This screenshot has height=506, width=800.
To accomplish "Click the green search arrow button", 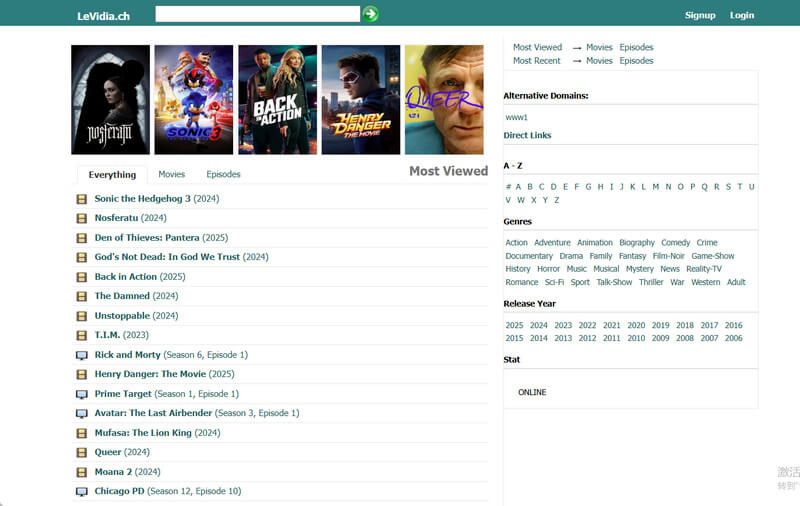I will (370, 14).
